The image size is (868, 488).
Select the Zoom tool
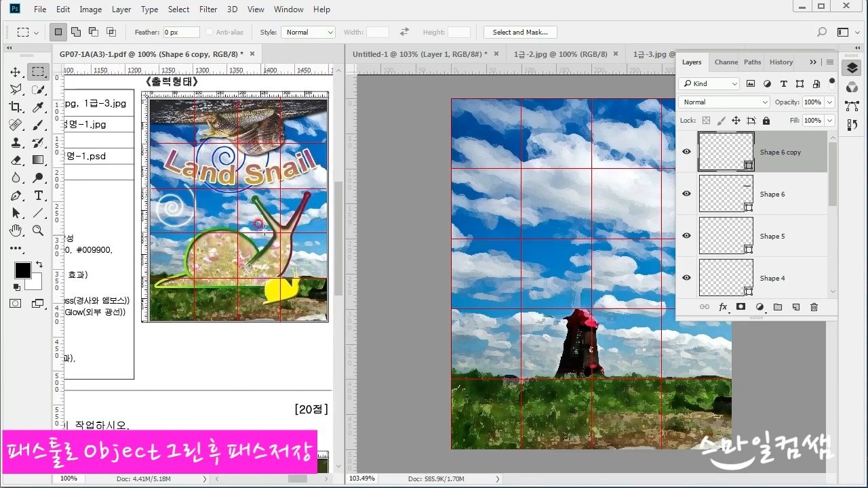[38, 231]
